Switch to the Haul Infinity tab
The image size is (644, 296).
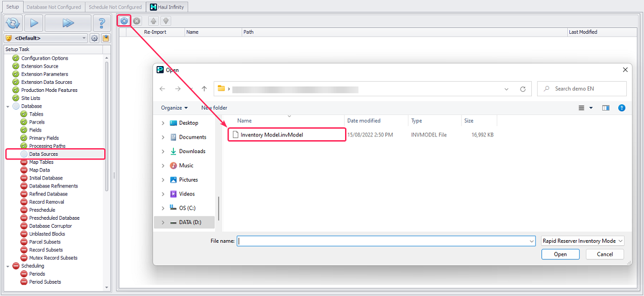[167, 7]
